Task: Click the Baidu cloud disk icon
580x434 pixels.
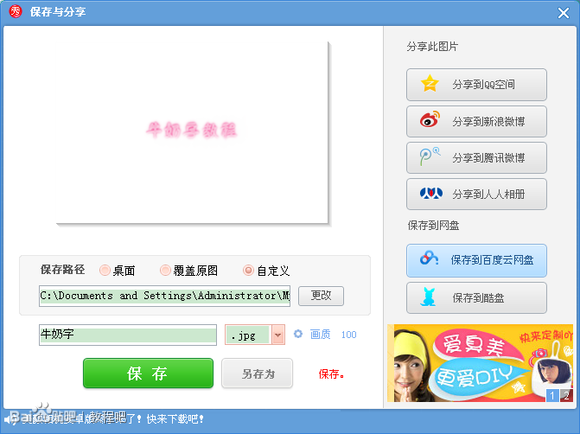Action: click(429, 258)
